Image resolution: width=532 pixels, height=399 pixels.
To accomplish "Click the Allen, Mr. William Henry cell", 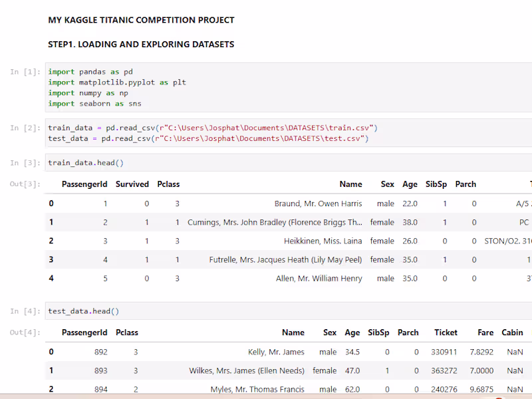I will point(319,278).
